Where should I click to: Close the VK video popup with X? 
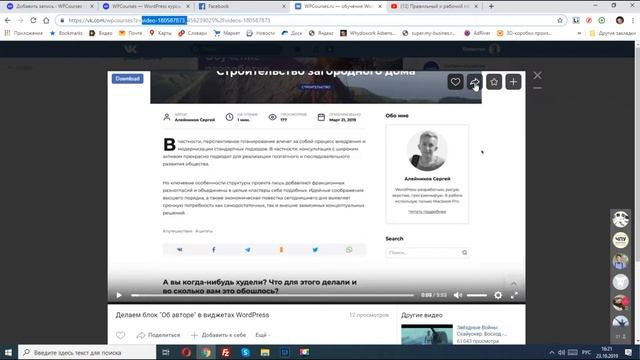[x=538, y=75]
